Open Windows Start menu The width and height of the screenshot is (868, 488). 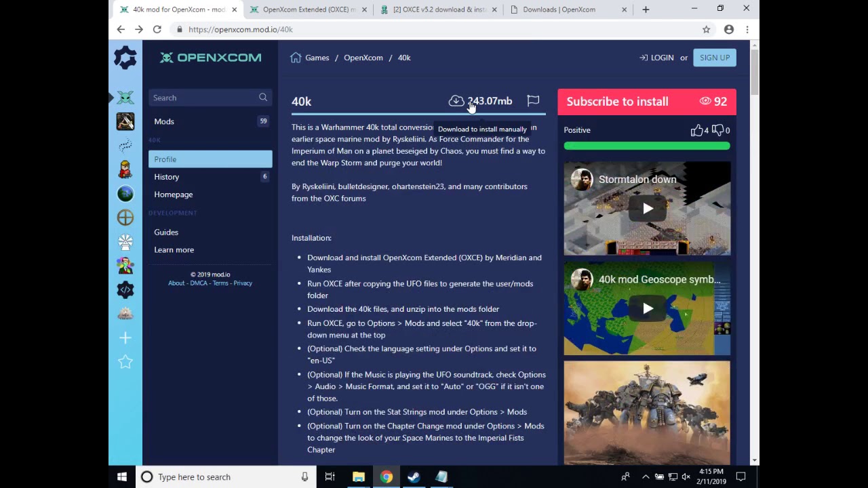[122, 477]
